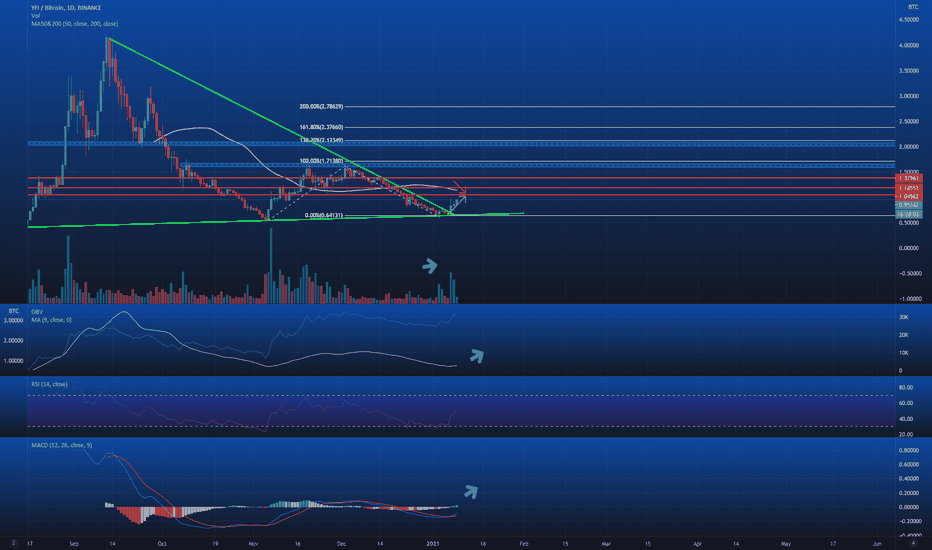Click the 30K value on OBV scale
Viewport: 932px width, 550px height.
903,318
